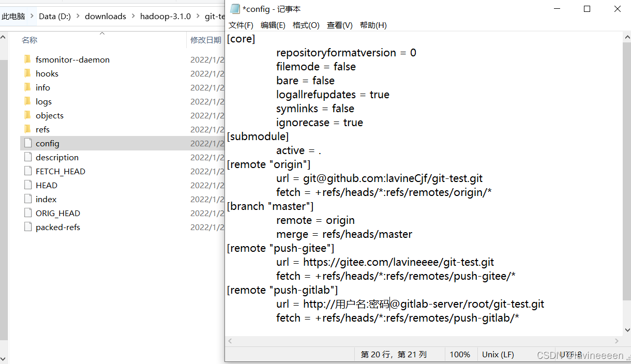The width and height of the screenshot is (631, 364).
Task: Click the Notepad horizontal scrollbar left arrow
Action: point(230,341)
